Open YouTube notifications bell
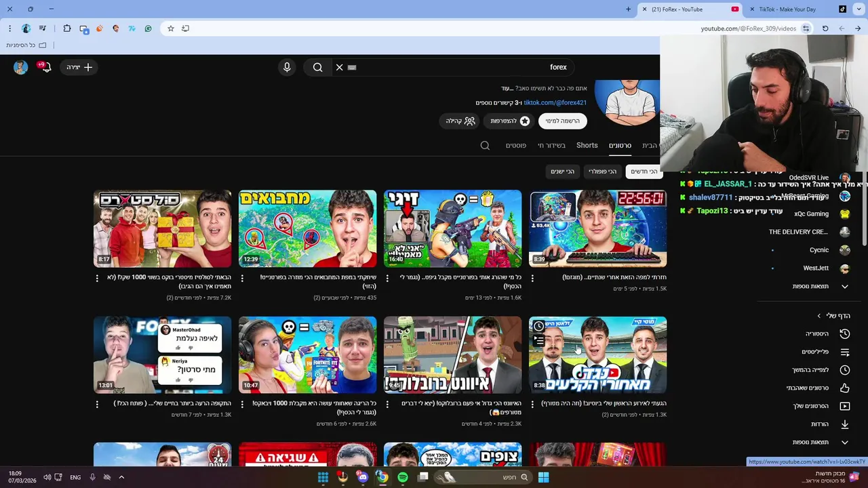This screenshot has height=488, width=868. coord(45,67)
